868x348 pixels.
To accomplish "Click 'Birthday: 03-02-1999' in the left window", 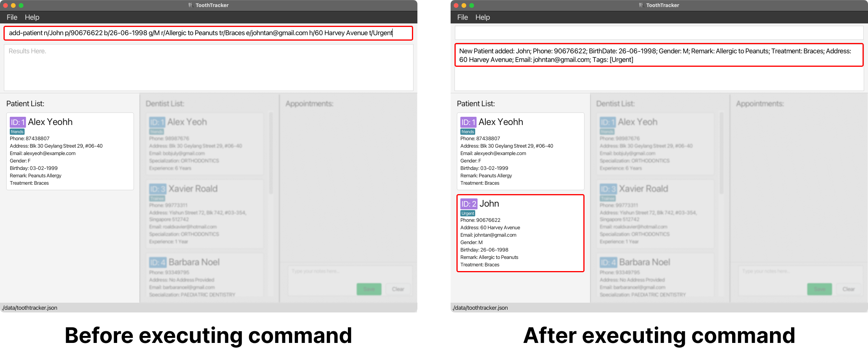I will [x=34, y=168].
